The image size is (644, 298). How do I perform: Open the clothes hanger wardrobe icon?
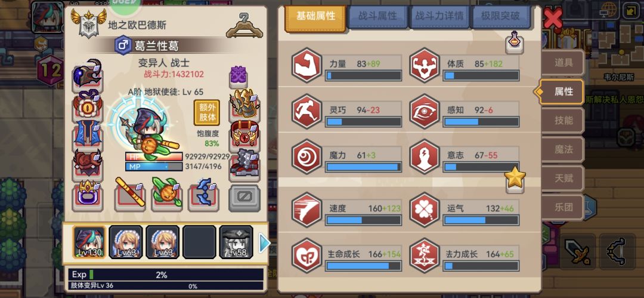coord(244,26)
